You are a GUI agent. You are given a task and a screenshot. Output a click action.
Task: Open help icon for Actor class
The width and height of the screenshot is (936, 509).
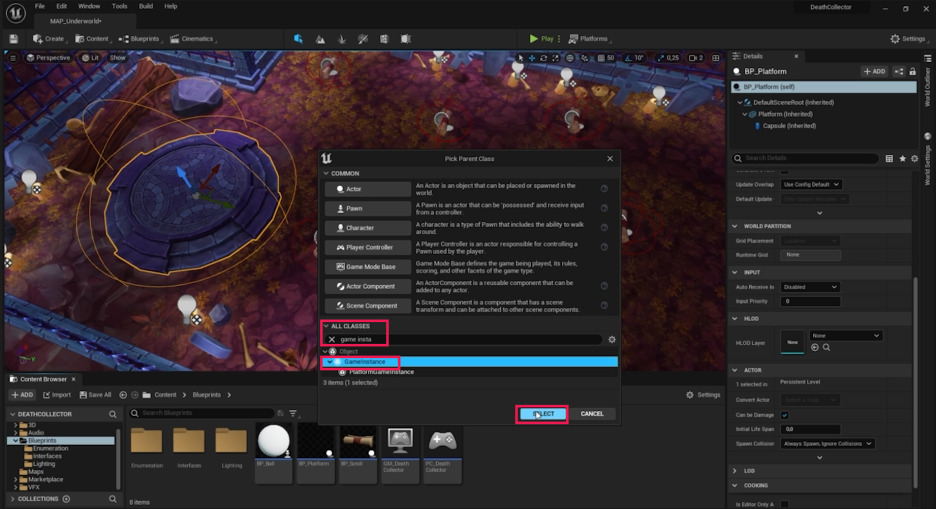pos(604,189)
